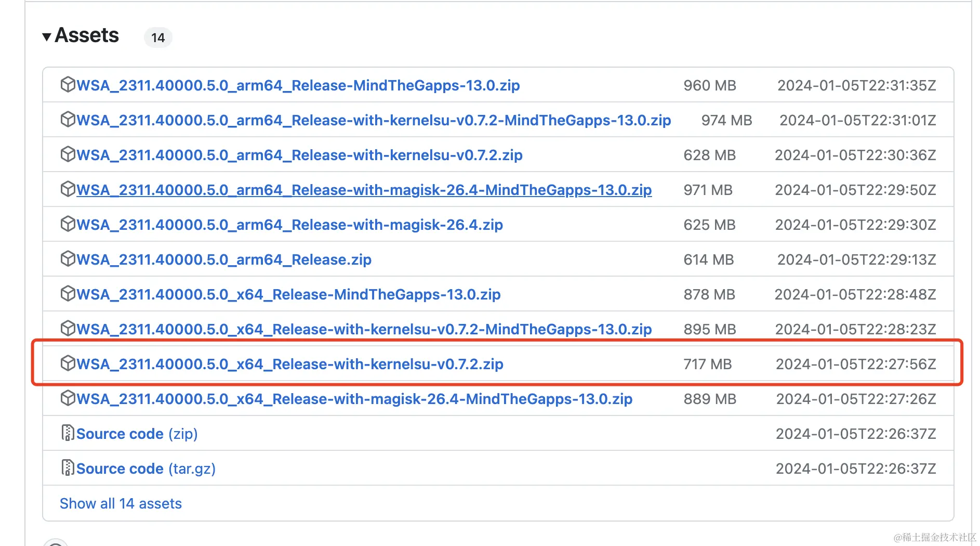980x546 pixels.
Task: Click the Assets heading text
Action: pos(87,35)
